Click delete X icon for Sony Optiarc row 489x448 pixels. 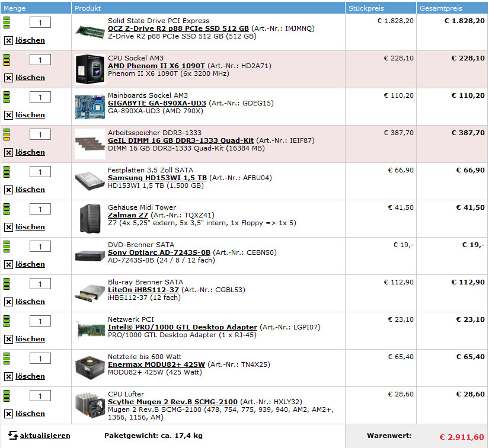click(x=8, y=265)
